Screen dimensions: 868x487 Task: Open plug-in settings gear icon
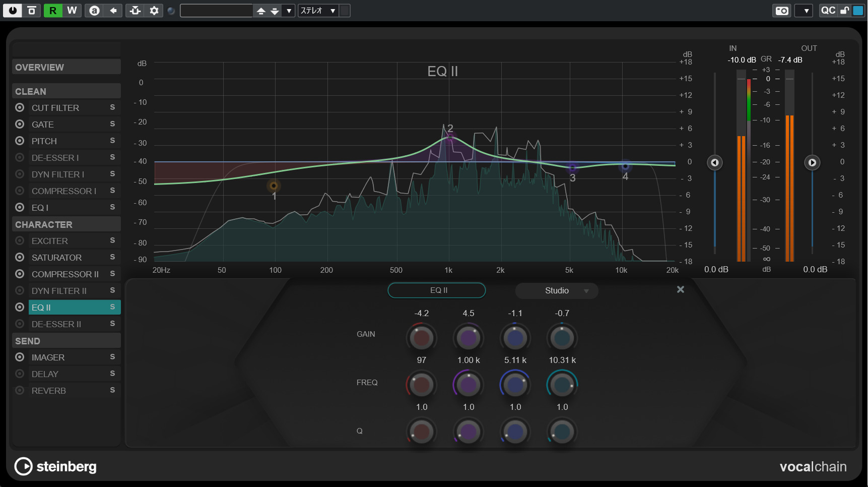click(x=154, y=10)
